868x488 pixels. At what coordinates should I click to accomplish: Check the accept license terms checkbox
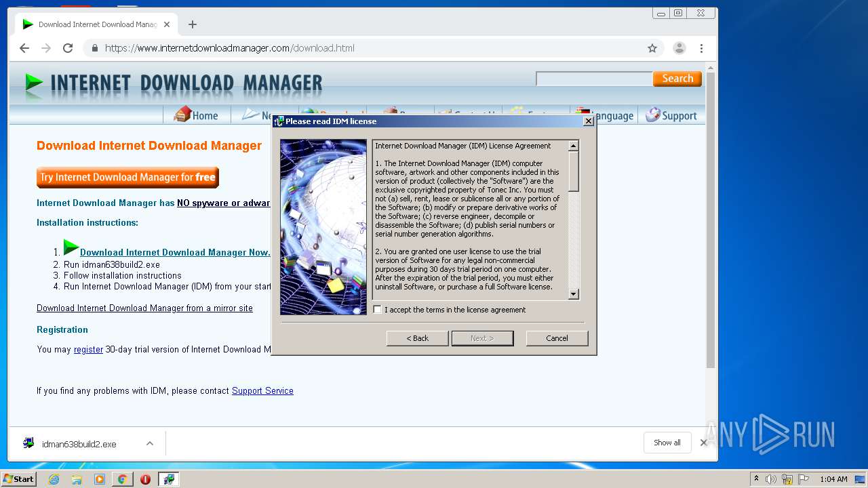[378, 310]
